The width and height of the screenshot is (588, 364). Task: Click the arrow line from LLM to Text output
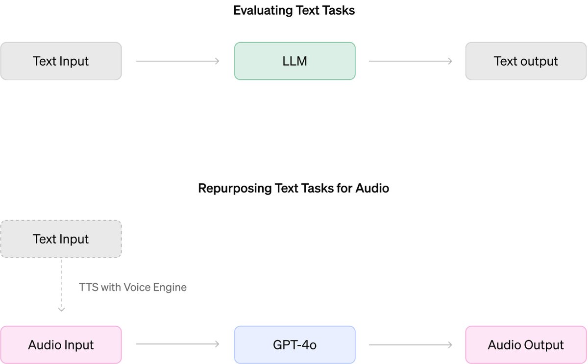click(410, 61)
